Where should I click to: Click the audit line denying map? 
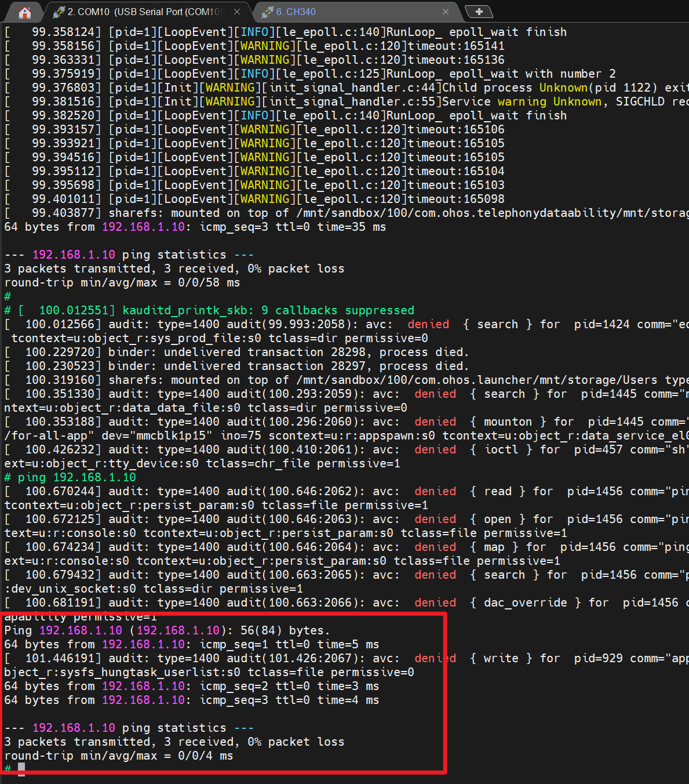click(347, 547)
